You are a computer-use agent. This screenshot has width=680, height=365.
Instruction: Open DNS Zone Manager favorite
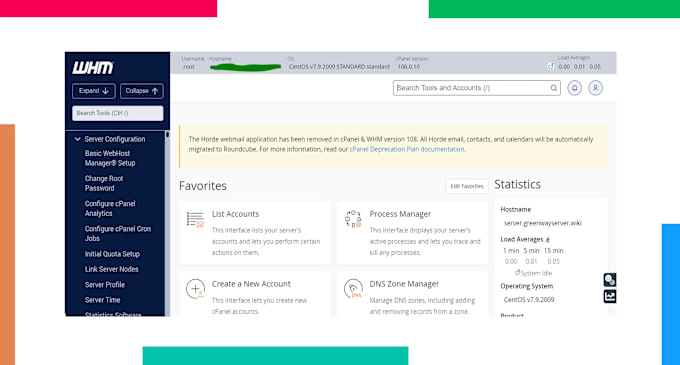[404, 284]
